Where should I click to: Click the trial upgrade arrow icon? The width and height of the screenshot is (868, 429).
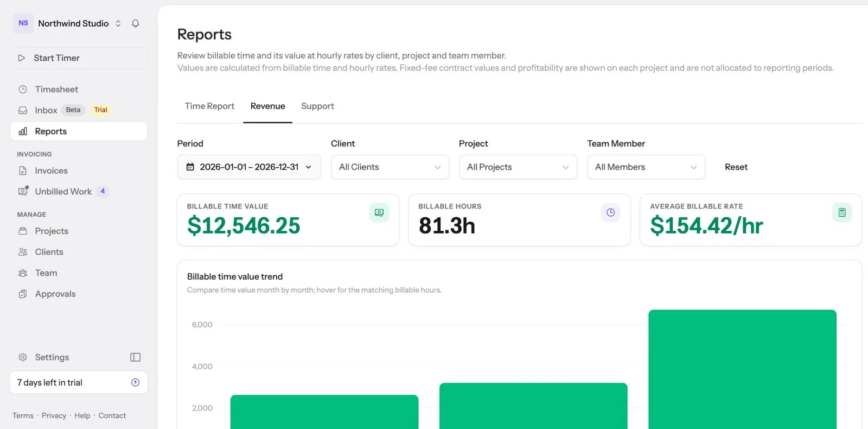(x=136, y=382)
